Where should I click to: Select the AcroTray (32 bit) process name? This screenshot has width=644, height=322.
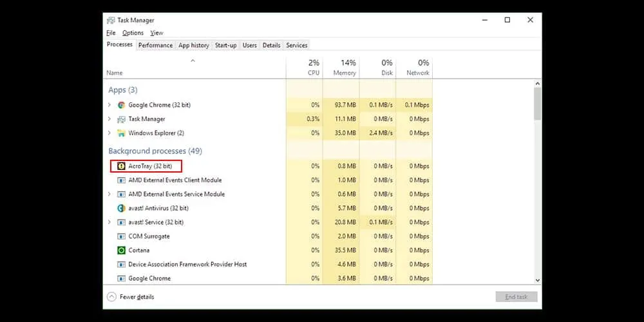(x=150, y=166)
